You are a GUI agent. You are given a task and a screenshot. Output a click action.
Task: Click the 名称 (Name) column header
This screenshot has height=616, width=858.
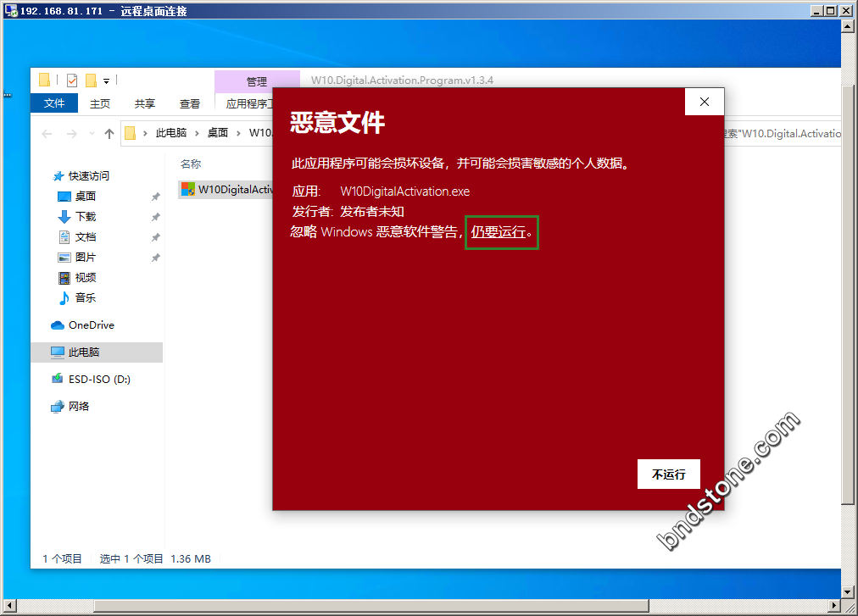pos(191,164)
